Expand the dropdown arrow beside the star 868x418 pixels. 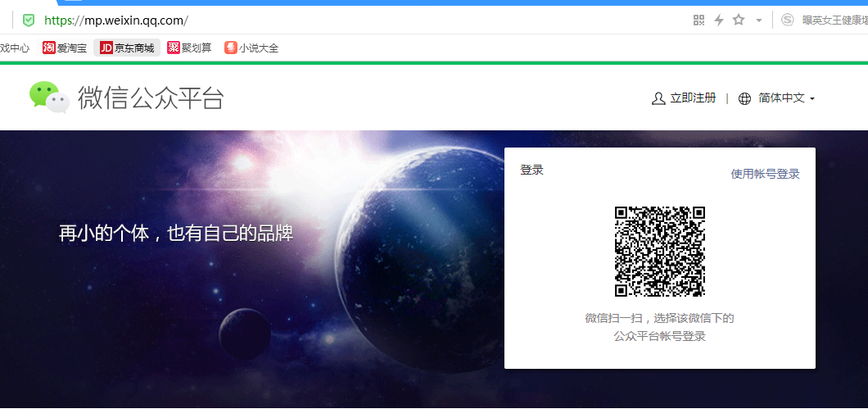(759, 20)
